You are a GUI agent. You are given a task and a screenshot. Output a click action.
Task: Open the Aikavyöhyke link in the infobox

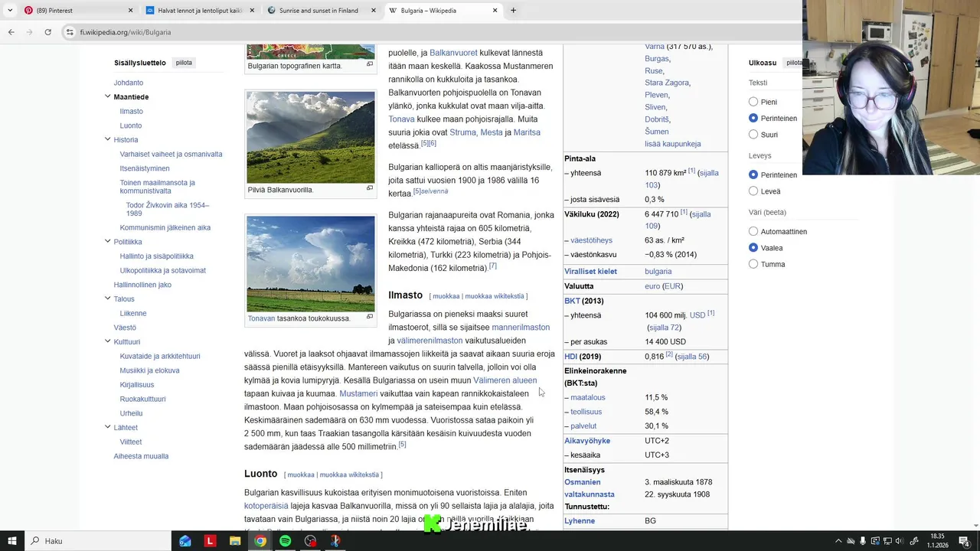pos(587,441)
